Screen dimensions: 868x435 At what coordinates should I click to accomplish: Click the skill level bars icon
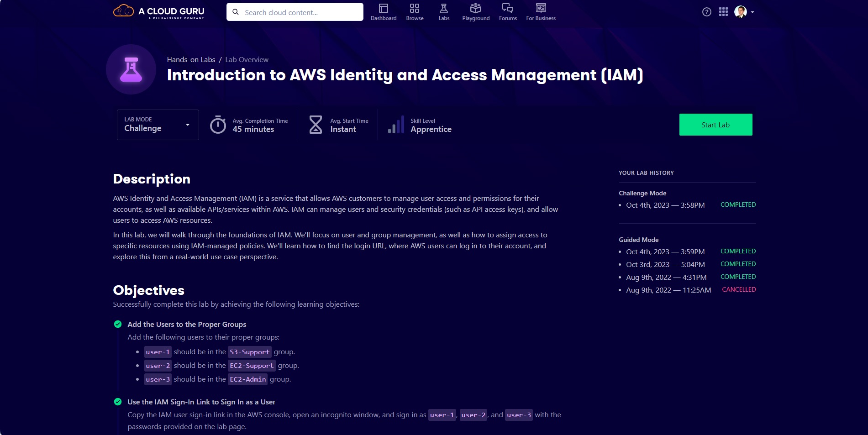click(396, 125)
